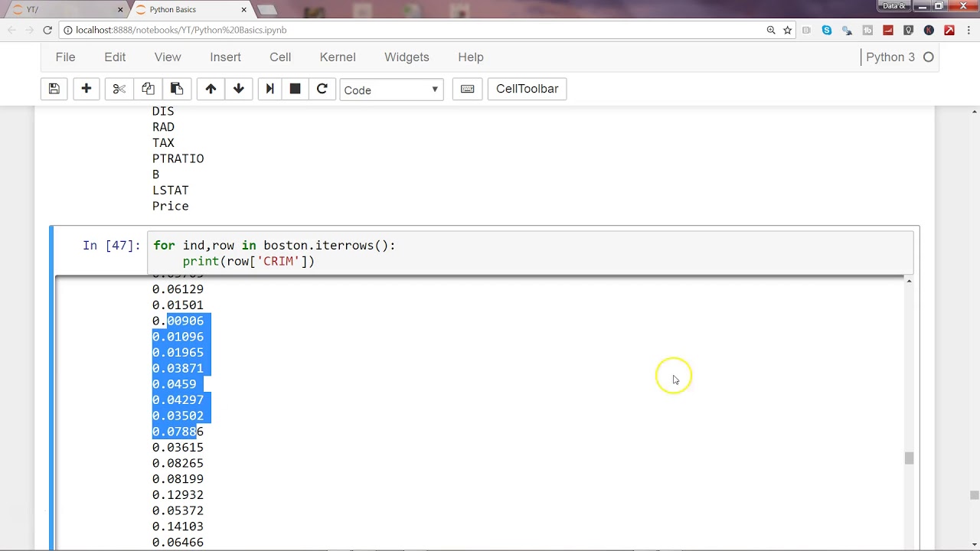Click the Price column name output
The width and height of the screenshot is (980, 551).
tap(170, 206)
